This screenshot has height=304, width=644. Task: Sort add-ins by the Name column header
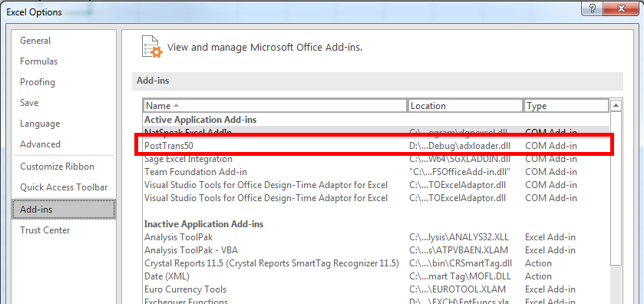tap(275, 106)
